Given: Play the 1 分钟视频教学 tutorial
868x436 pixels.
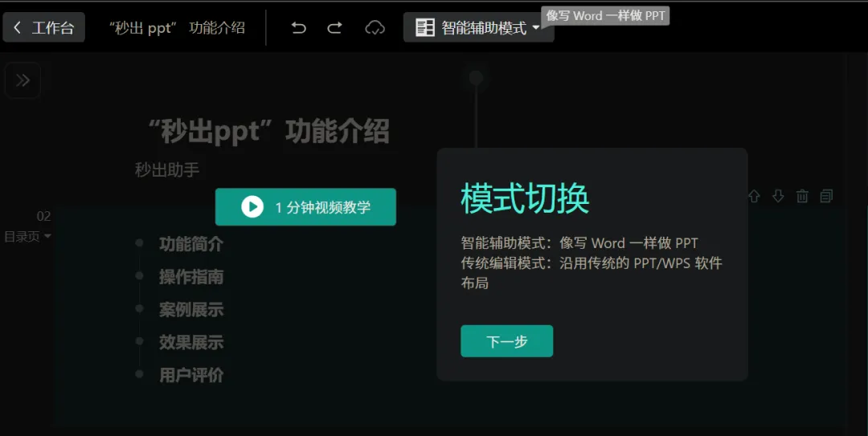Looking at the screenshot, I should pos(305,207).
